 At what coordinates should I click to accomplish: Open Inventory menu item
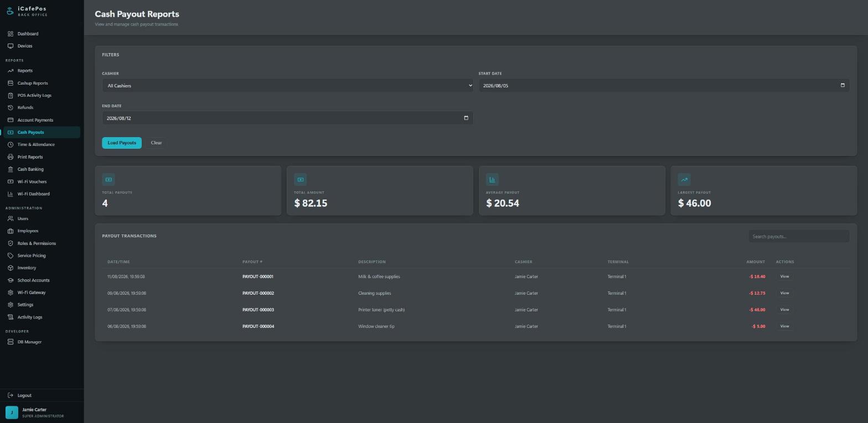click(42, 268)
